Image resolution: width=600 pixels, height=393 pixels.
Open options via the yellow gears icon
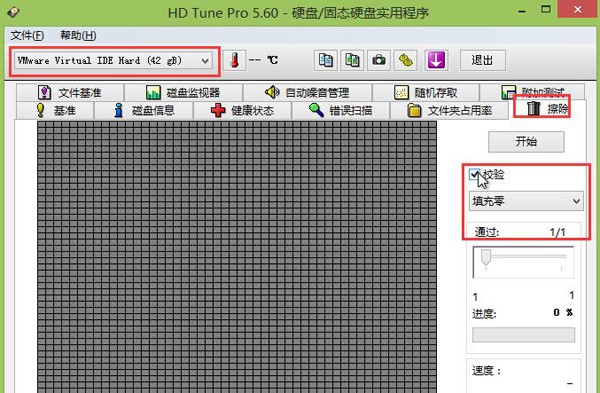click(x=405, y=60)
